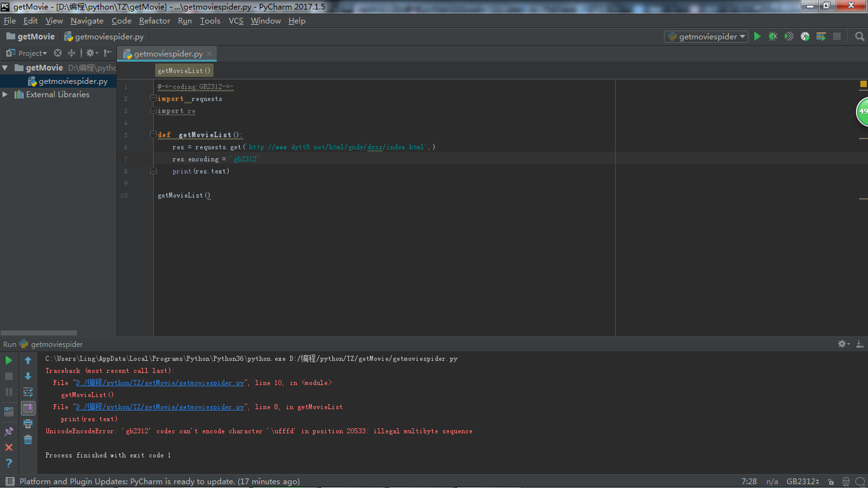Viewport: 868px width, 488px height.
Task: Jump up the stack trace arrow
Action: [x=28, y=360]
